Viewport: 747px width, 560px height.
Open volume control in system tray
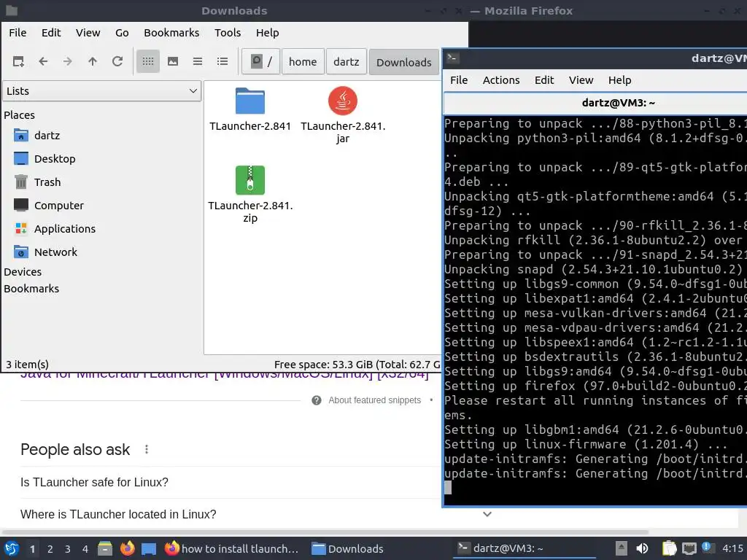(642, 548)
